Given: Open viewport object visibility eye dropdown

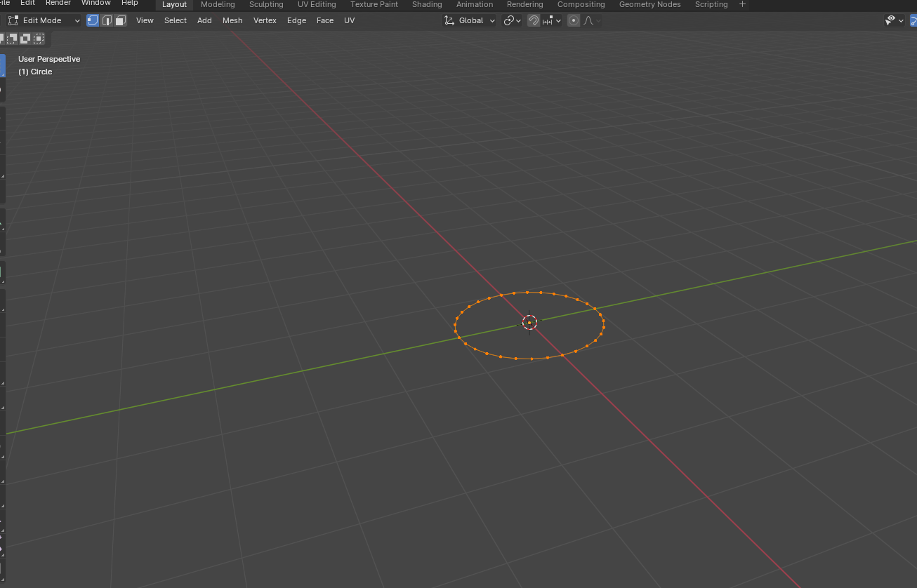Looking at the screenshot, I should [x=895, y=20].
